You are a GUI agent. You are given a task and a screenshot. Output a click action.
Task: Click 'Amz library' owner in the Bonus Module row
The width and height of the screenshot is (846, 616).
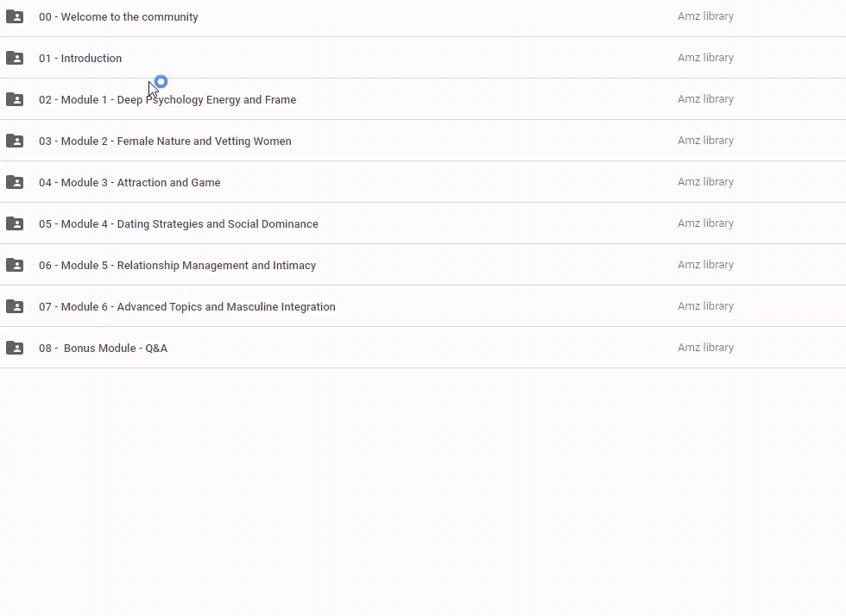[705, 348]
